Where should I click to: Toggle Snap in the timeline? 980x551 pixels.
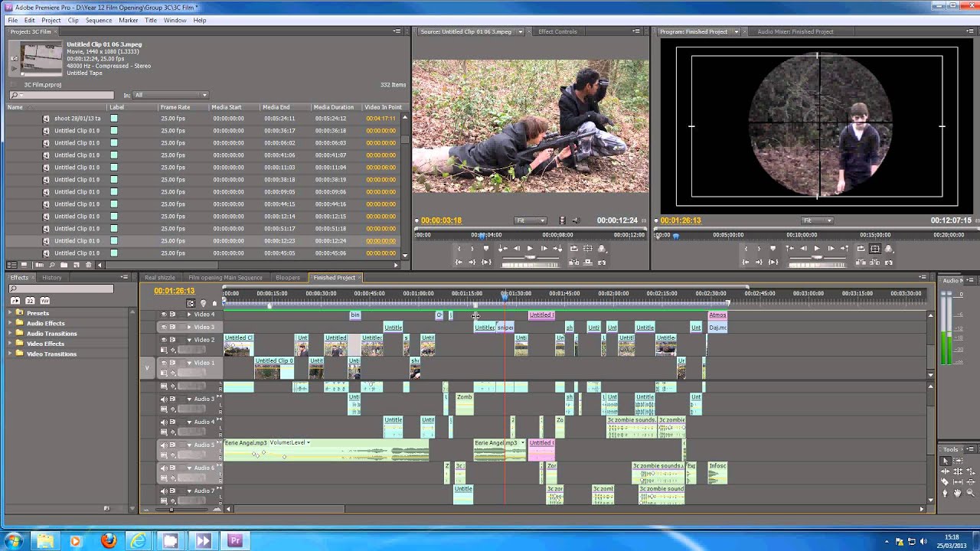[191, 303]
